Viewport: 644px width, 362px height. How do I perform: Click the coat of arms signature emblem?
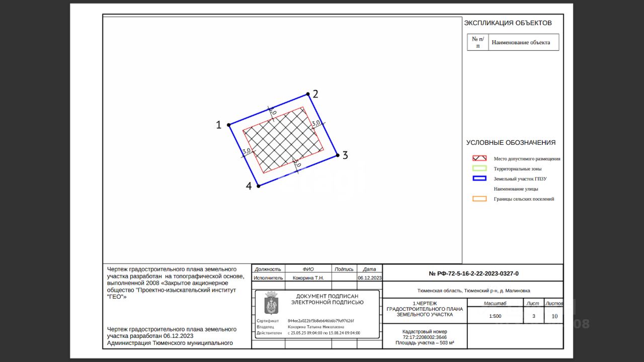coord(271,303)
